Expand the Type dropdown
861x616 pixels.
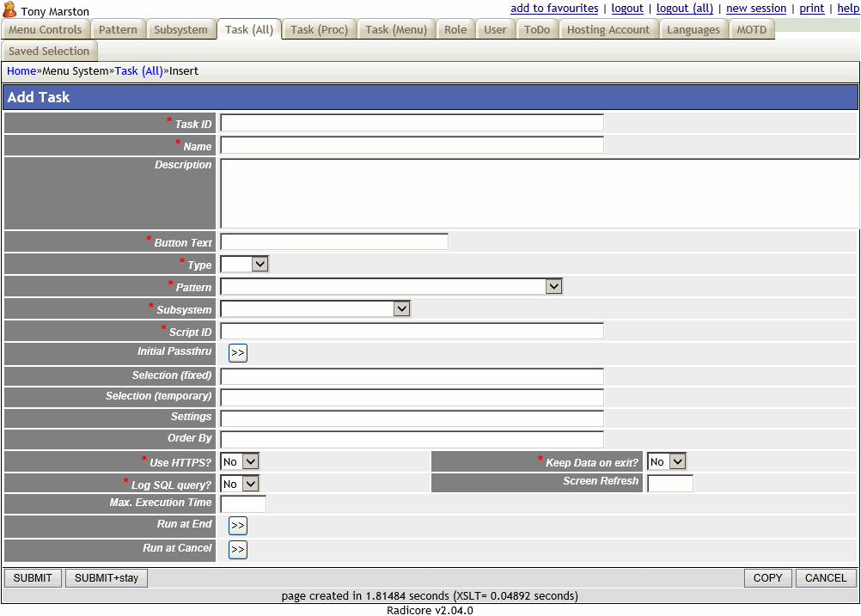coord(245,265)
